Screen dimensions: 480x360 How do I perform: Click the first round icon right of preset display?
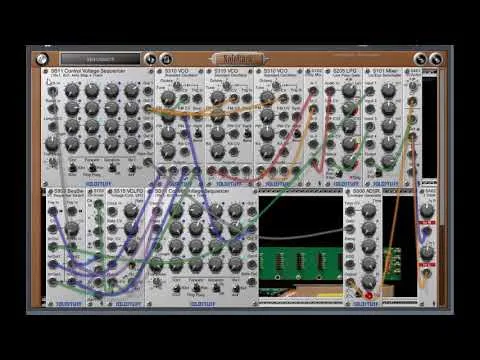coord(151,59)
